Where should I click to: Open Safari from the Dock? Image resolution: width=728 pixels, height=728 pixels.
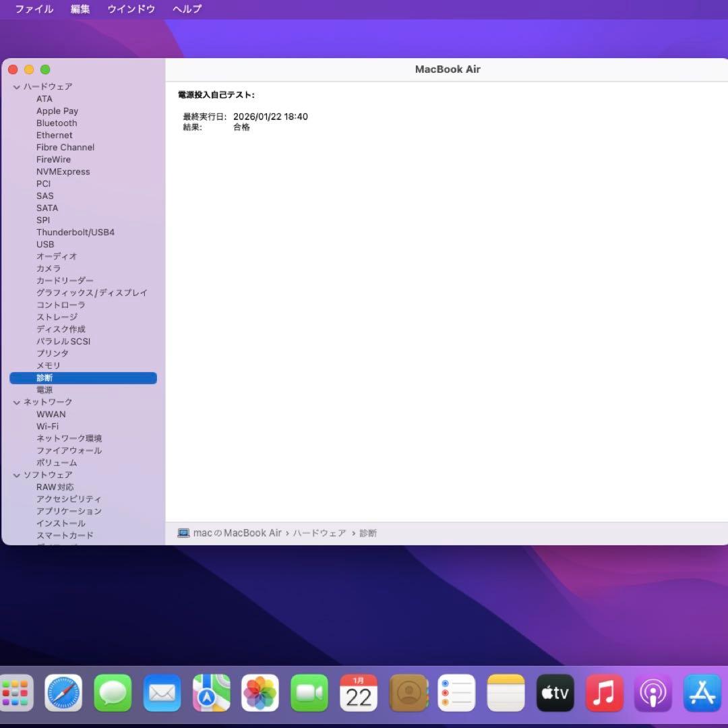coord(63,692)
